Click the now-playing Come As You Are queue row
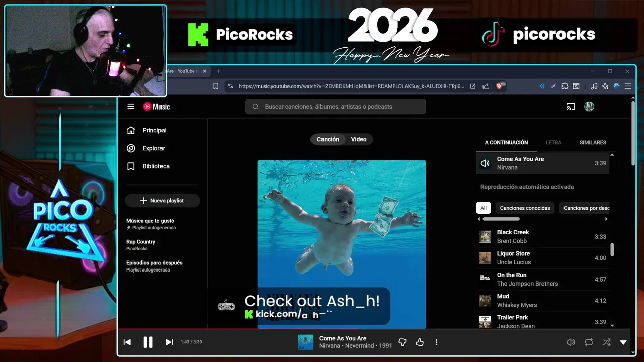Screen dimensions: 644x362 542,163
